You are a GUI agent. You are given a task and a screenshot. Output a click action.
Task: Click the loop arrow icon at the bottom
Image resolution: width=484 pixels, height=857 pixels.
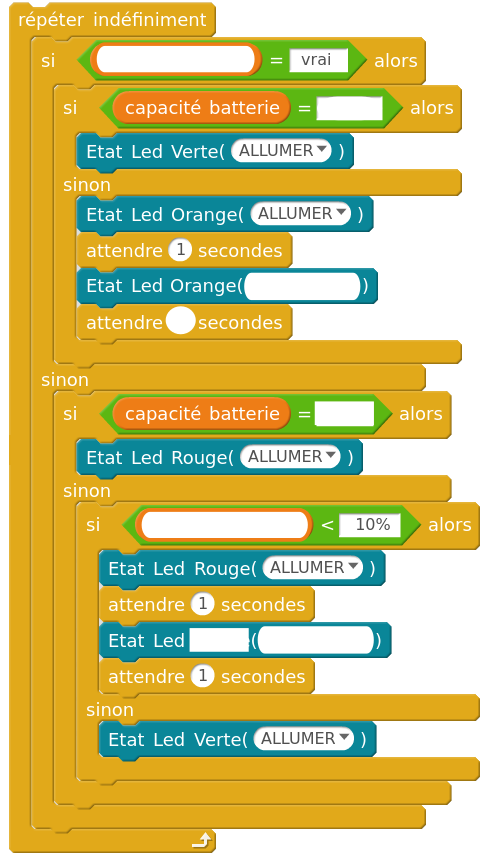click(x=203, y=840)
